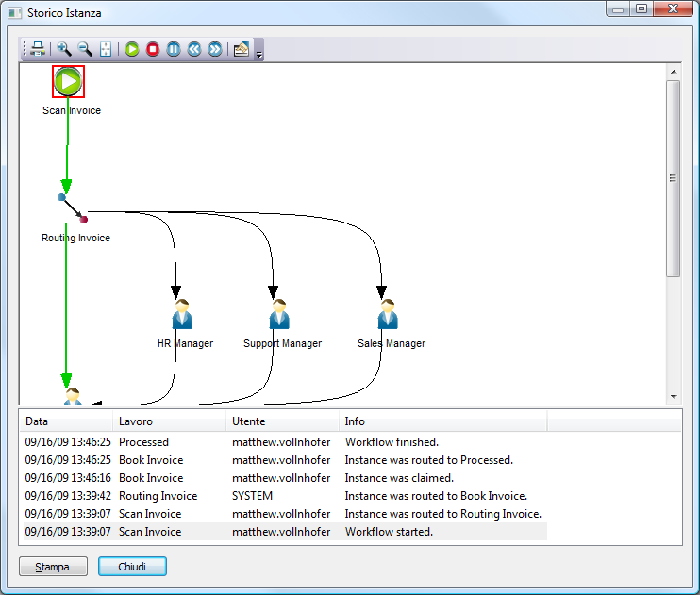The image size is (700, 595).
Task: Sort by the Lavoro column header
Action: pyautogui.click(x=169, y=421)
